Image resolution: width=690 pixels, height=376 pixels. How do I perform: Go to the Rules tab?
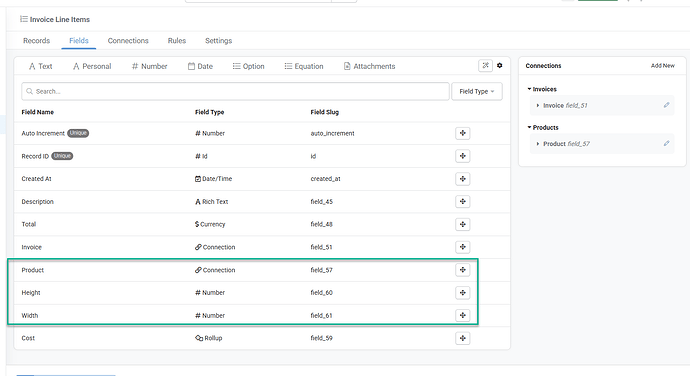pyautogui.click(x=177, y=41)
